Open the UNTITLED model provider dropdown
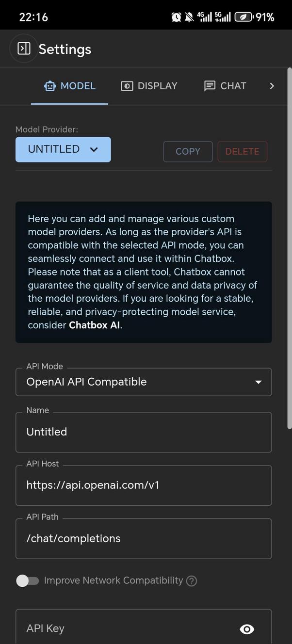 (63, 149)
